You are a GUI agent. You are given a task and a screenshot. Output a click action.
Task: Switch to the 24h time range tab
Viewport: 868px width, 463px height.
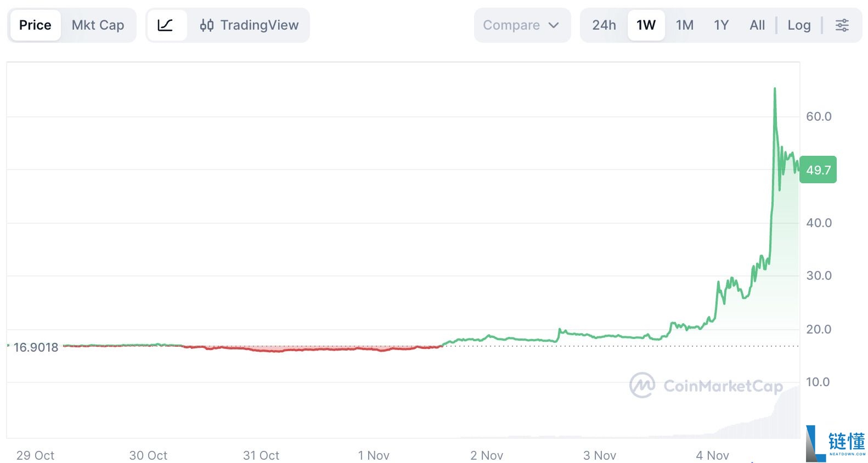point(602,25)
